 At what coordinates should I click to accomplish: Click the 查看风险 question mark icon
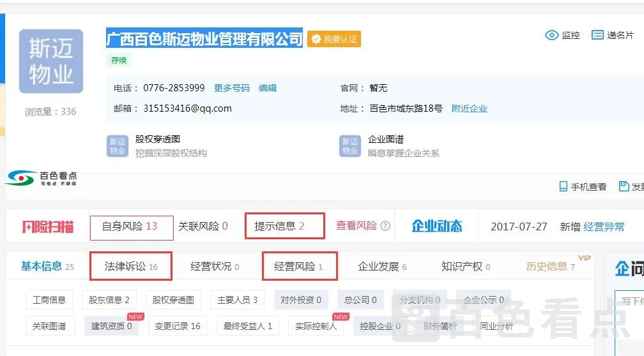tap(385, 226)
